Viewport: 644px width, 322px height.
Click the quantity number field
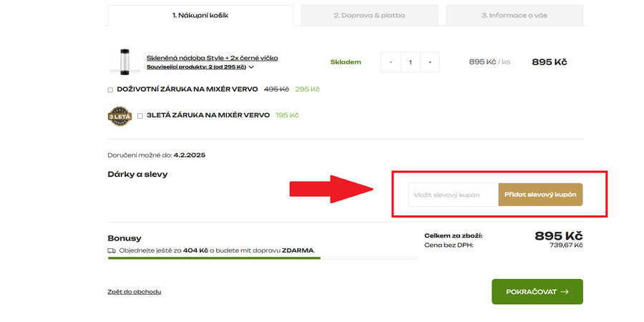410,62
